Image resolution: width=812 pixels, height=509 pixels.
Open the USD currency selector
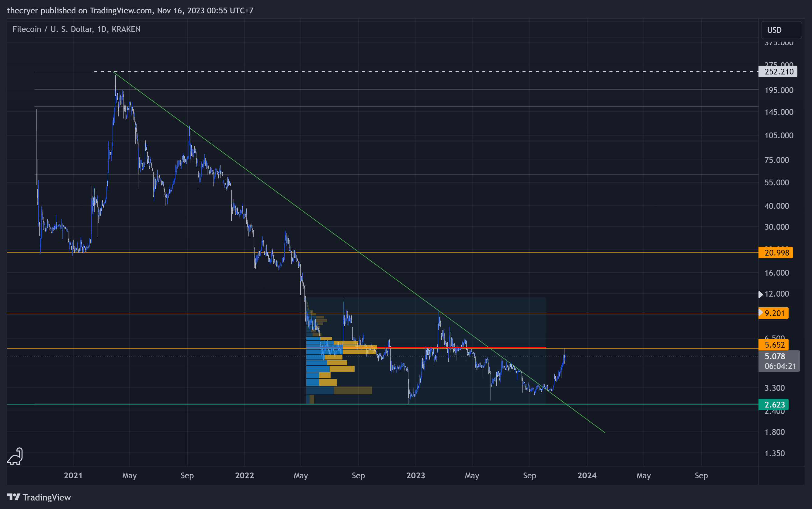(781, 30)
